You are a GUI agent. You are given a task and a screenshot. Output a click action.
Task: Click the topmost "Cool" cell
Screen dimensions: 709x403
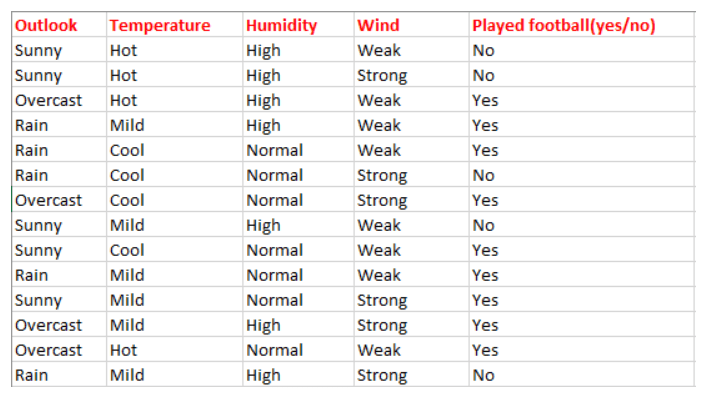(128, 150)
